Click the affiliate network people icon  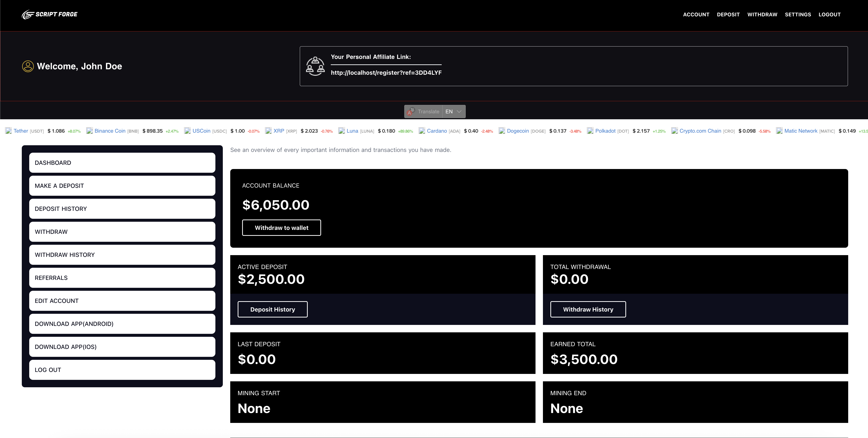pyautogui.click(x=315, y=66)
